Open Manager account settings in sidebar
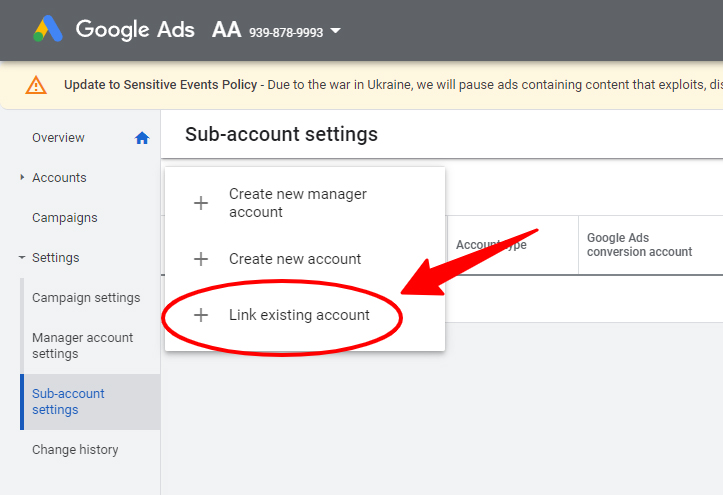This screenshot has width=723, height=495. [x=83, y=346]
